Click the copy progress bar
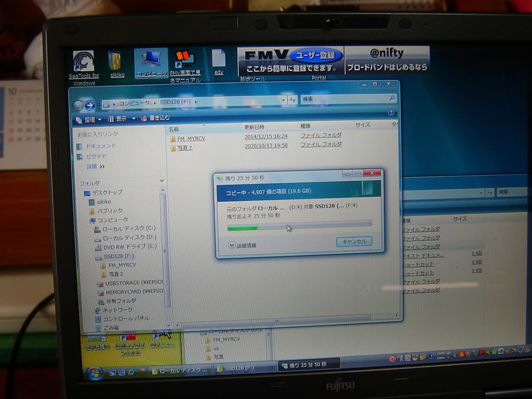 tap(300, 226)
